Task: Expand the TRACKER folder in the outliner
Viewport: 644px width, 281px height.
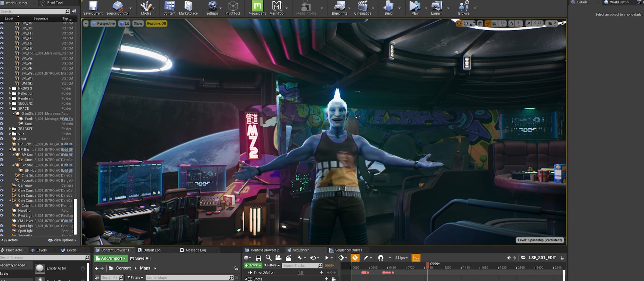Action: 10,129
